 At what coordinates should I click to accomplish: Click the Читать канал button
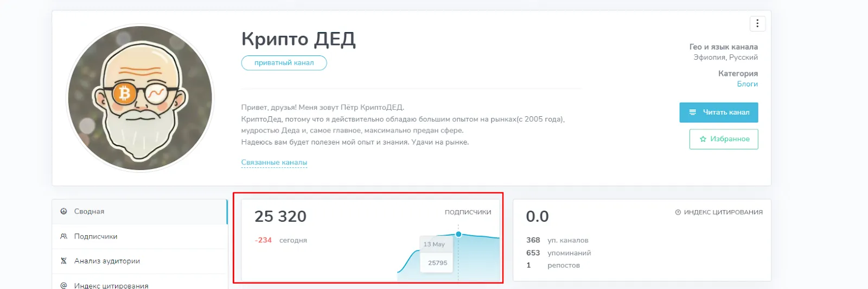point(719,112)
